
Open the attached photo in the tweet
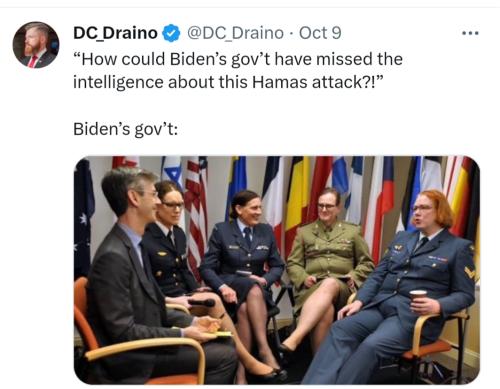point(277,270)
